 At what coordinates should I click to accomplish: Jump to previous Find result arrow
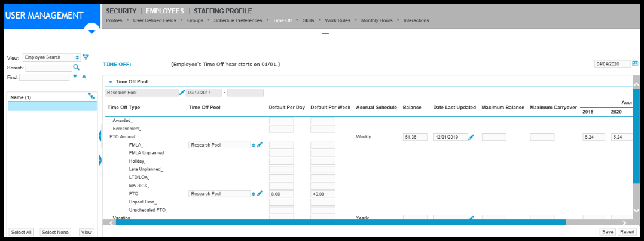coord(84,77)
